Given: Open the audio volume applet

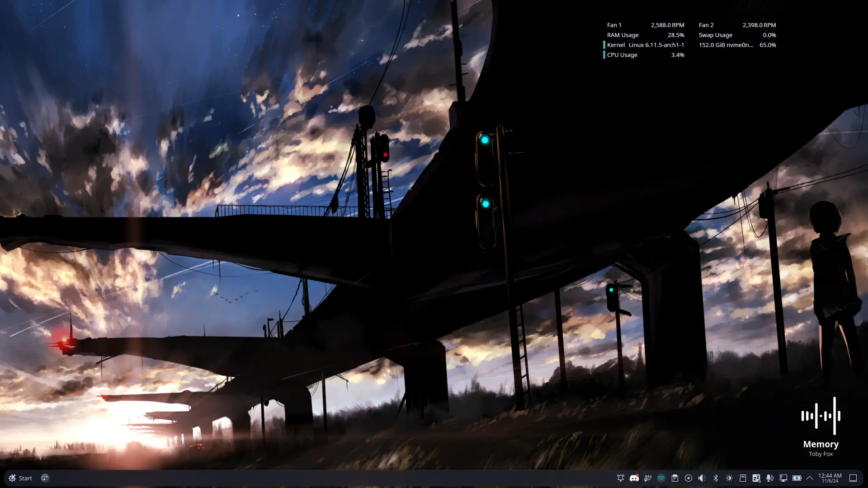Looking at the screenshot, I should tap(702, 478).
